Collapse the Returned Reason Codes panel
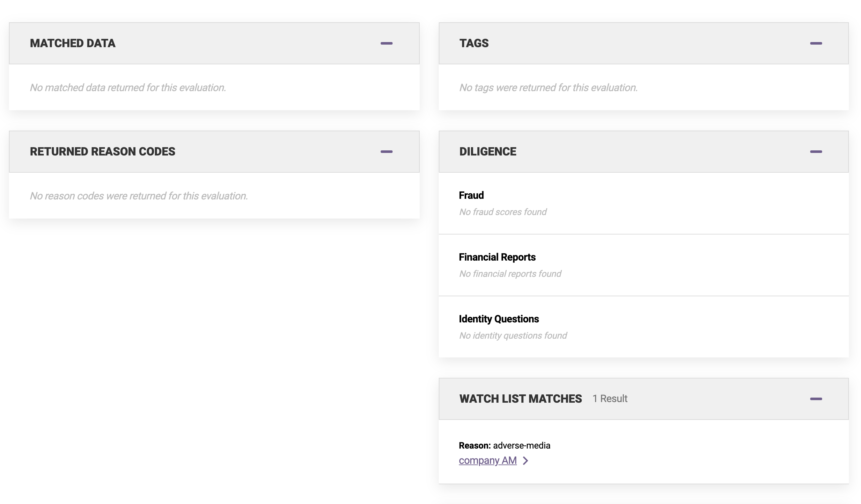Viewport: 861px width, 504px height. (x=386, y=152)
